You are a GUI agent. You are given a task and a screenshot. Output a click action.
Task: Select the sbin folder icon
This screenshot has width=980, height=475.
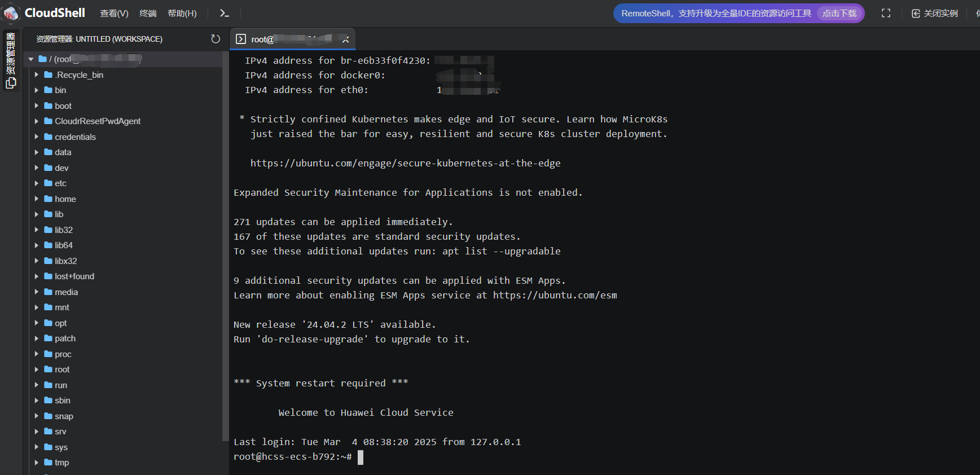click(48, 401)
